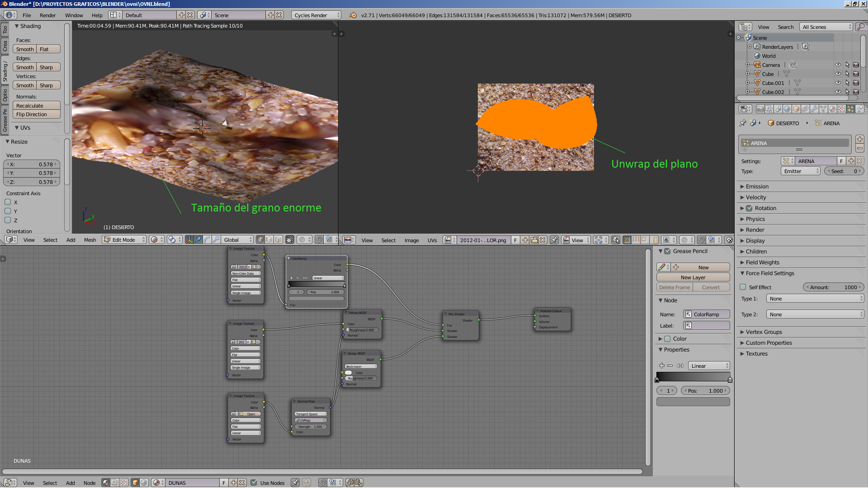The width and height of the screenshot is (868, 488).
Task: Open the Render menu in the top bar
Action: click(x=47, y=15)
